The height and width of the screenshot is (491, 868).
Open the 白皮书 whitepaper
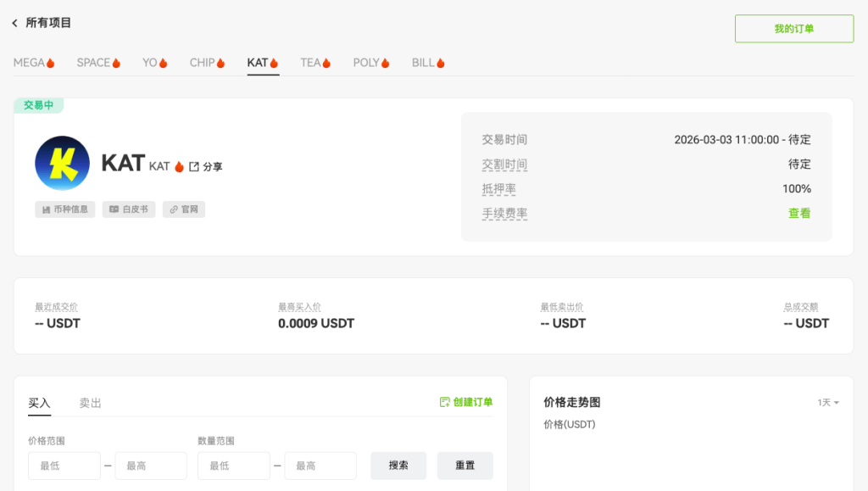(128, 209)
